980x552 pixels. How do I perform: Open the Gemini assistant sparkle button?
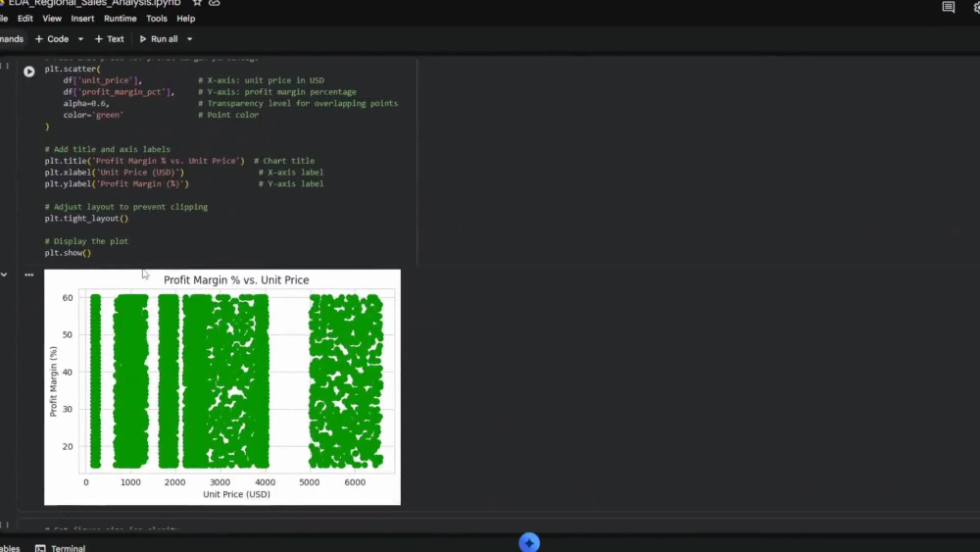click(529, 542)
